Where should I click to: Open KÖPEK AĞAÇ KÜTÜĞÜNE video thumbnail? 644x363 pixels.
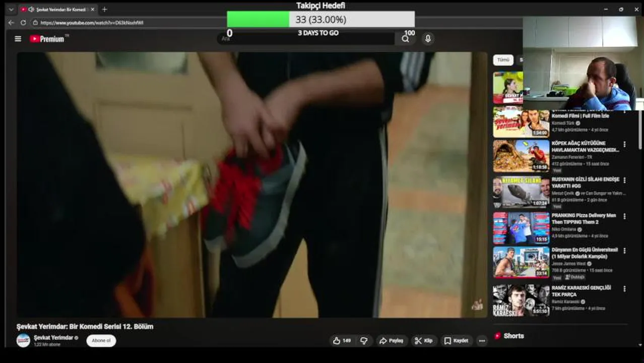(x=521, y=156)
